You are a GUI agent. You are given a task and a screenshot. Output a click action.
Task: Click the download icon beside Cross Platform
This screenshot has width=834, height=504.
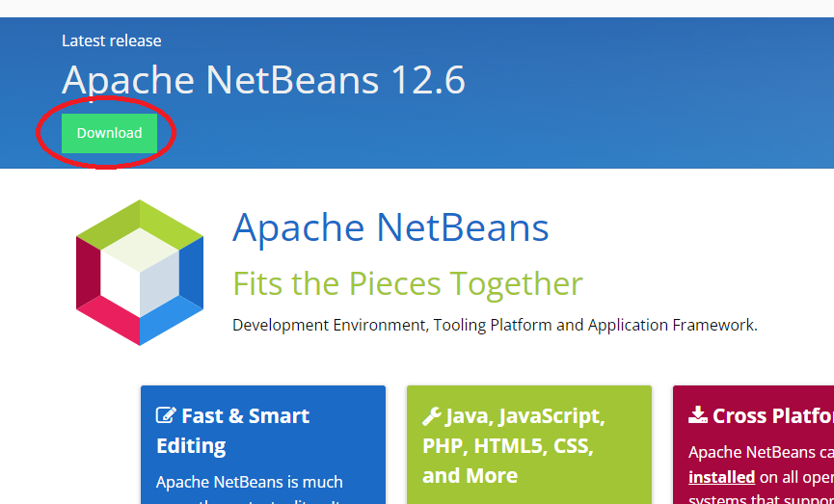[x=698, y=414]
